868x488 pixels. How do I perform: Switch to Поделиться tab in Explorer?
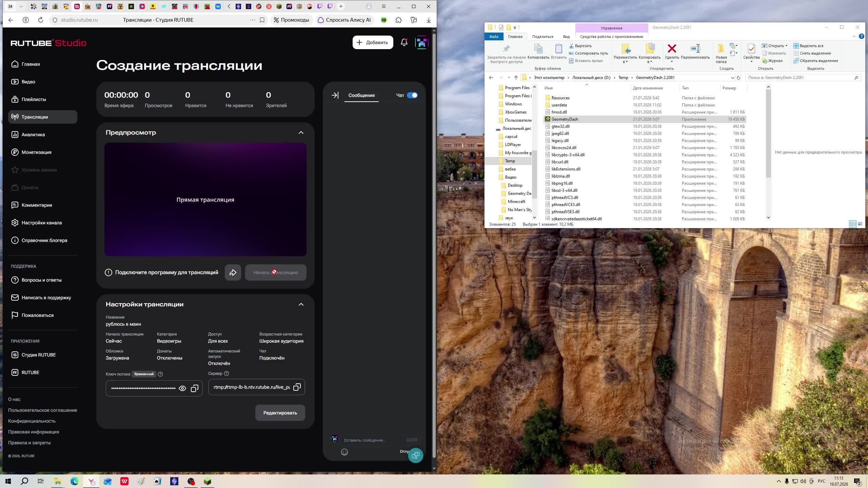[542, 37]
